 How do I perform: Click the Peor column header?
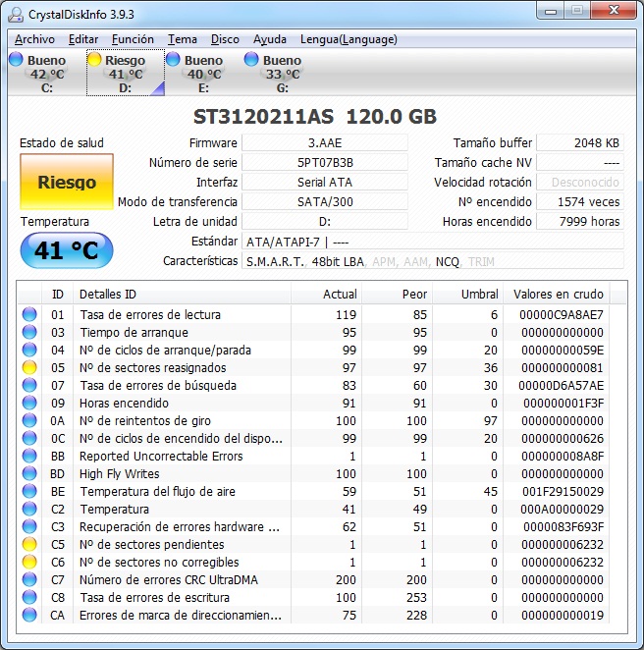398,294
